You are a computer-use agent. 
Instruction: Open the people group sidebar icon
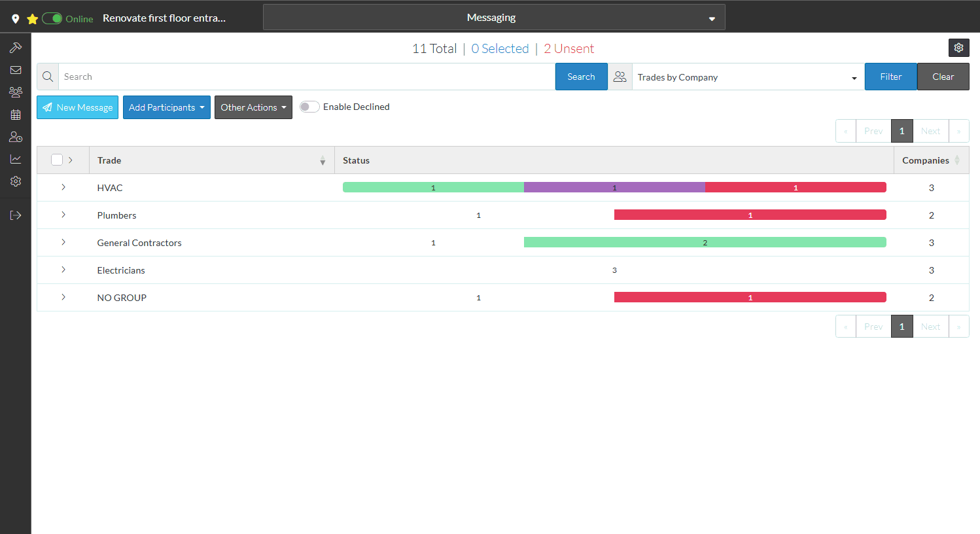16,92
